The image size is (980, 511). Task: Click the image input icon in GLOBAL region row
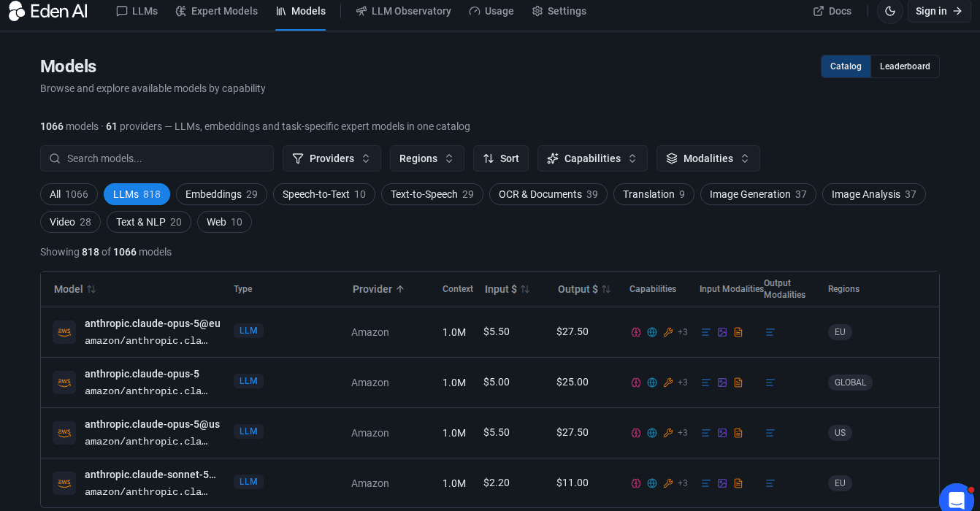pos(722,383)
